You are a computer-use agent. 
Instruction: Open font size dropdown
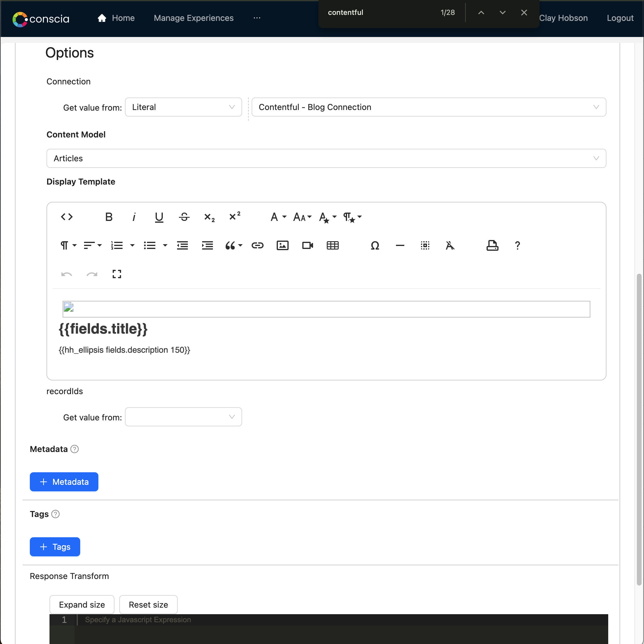[x=302, y=217]
